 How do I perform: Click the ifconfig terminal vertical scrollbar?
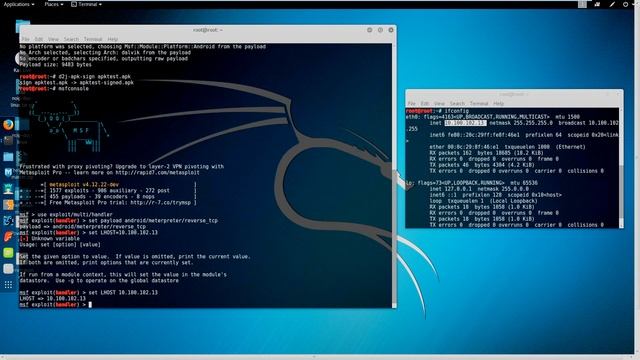pyautogui.click(x=621, y=167)
